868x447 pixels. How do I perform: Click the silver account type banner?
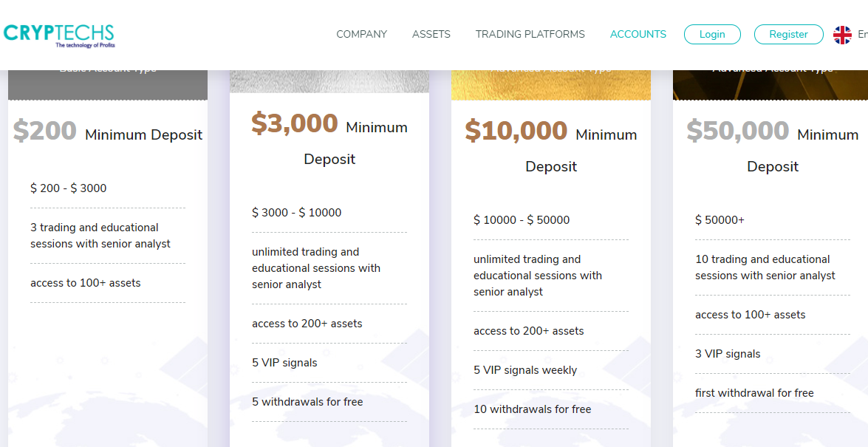click(x=329, y=81)
